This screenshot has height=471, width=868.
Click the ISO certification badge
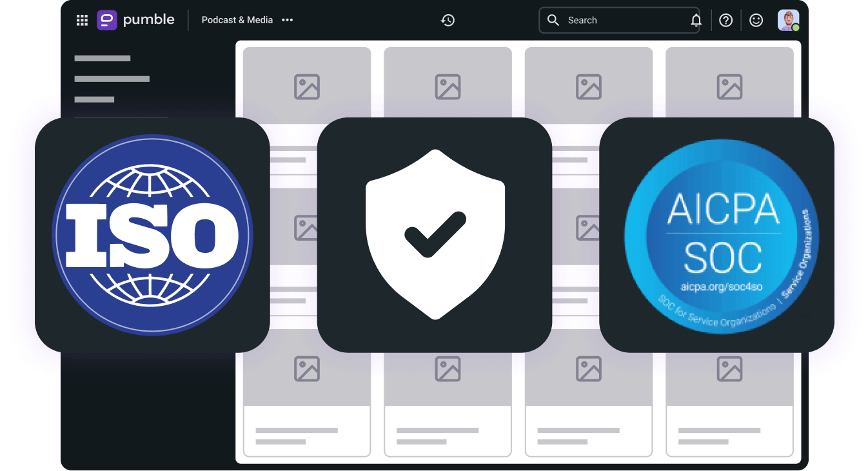[x=152, y=235]
